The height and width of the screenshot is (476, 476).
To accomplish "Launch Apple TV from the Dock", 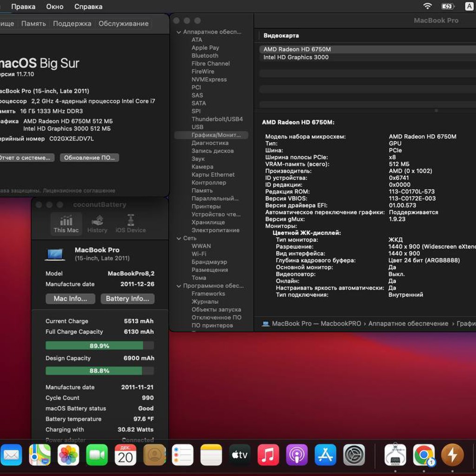I will click(x=239, y=455).
